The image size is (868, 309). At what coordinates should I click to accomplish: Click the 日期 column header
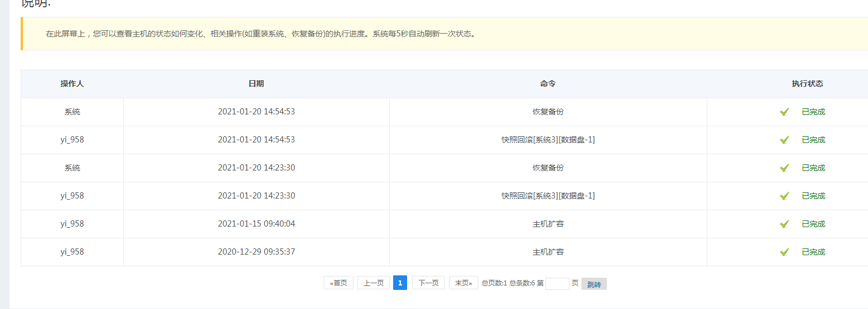point(256,84)
